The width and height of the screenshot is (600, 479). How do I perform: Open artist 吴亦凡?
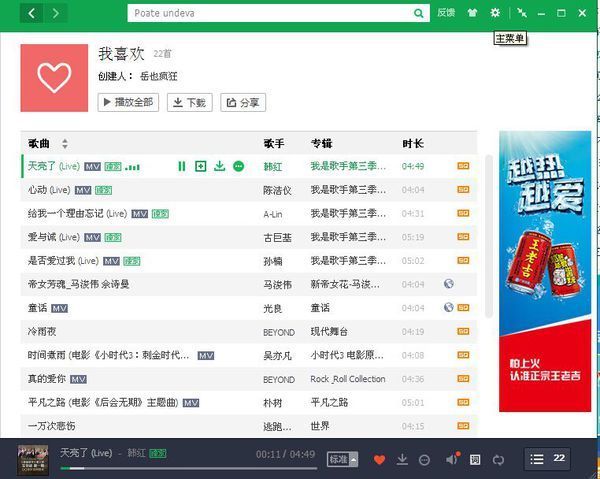[277, 355]
